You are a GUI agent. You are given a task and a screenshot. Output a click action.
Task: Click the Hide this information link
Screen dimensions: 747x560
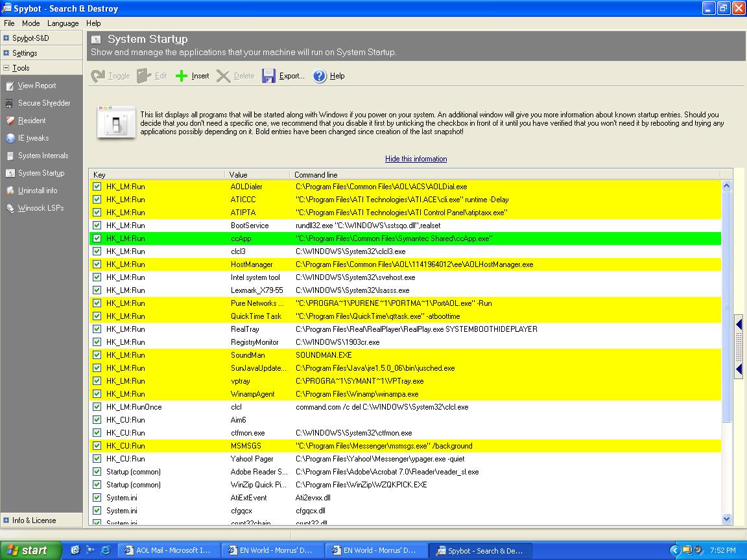416,159
